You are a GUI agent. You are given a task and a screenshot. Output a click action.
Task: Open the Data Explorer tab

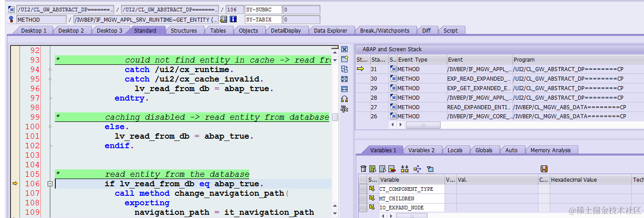click(330, 30)
